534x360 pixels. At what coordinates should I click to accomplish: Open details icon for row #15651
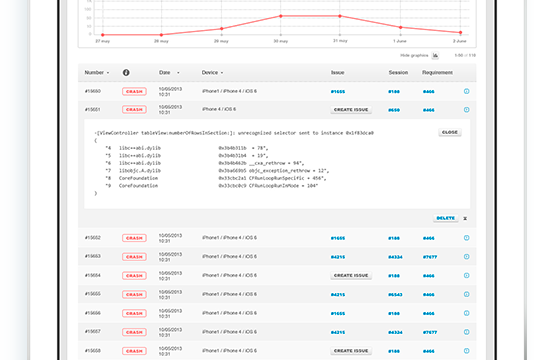click(x=467, y=110)
